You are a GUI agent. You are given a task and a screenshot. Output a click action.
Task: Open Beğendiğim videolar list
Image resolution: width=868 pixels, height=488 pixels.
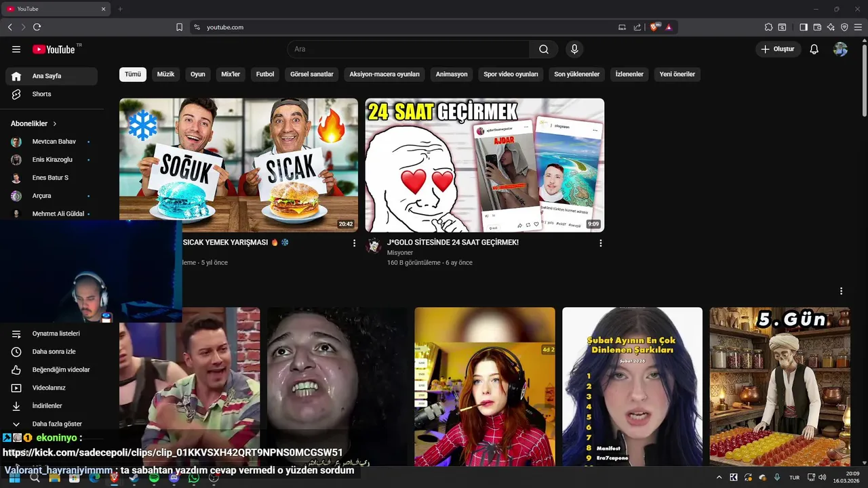click(x=52, y=370)
